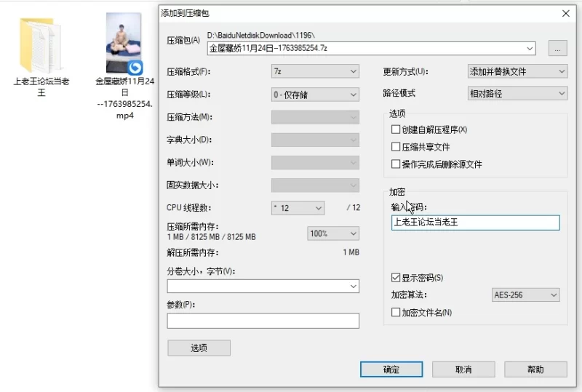This screenshot has width=582, height=392.
Task: Expand the archive name combo box
Action: pyautogui.click(x=530, y=48)
